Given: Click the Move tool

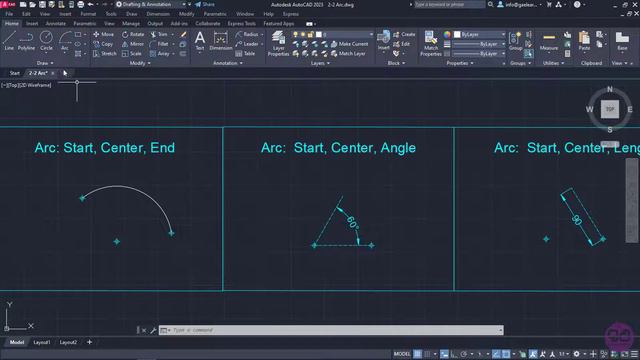Looking at the screenshot, I should [x=103, y=34].
